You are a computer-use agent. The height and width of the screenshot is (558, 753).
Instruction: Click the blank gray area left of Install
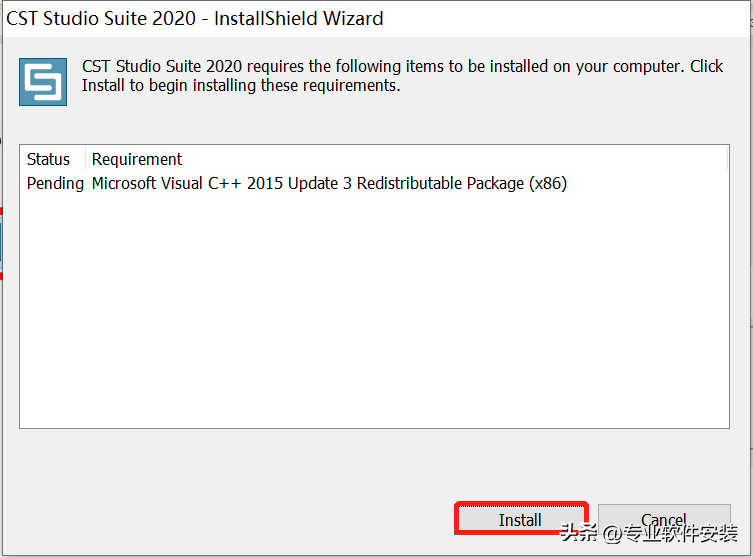(230, 519)
